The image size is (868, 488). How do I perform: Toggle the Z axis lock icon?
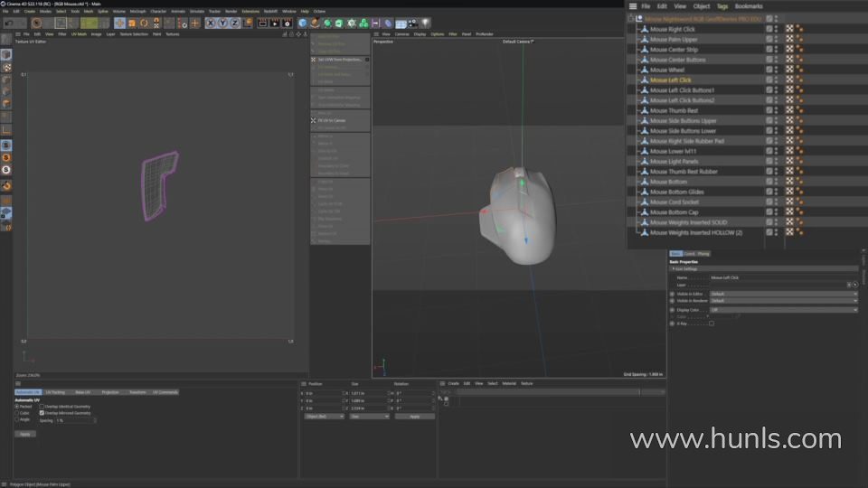tap(235, 23)
